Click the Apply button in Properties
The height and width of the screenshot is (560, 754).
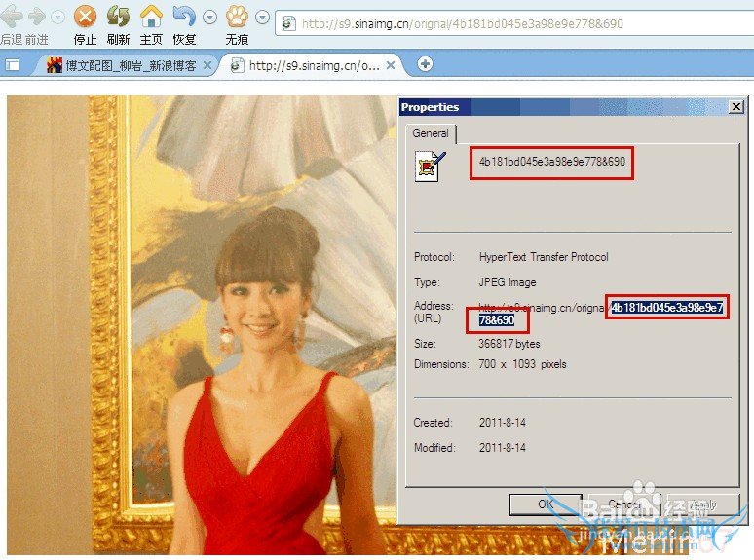click(703, 504)
